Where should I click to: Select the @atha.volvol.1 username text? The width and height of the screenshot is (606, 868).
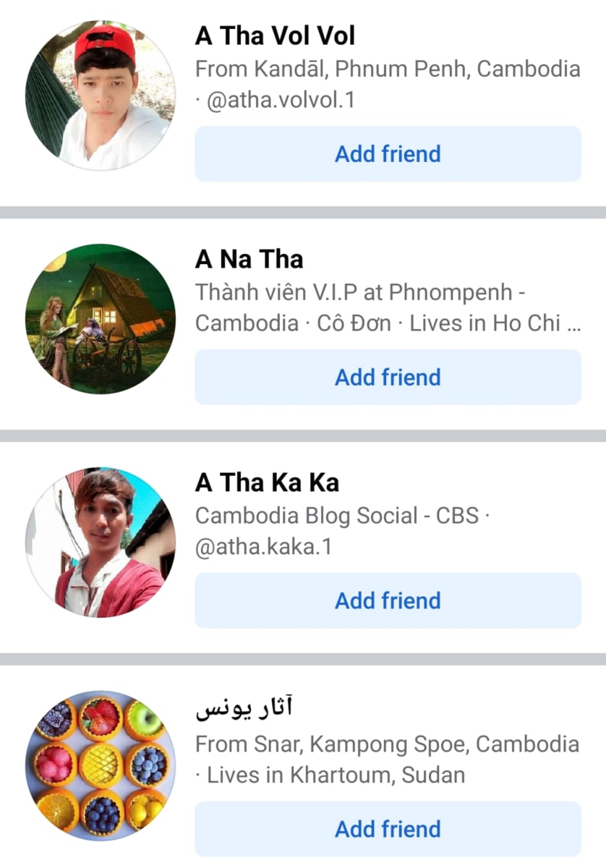[x=281, y=100]
